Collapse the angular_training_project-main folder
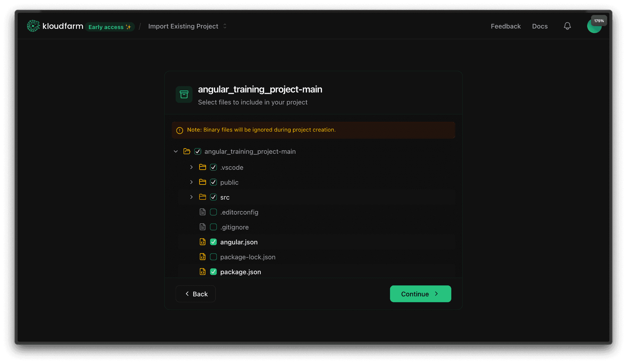The height and width of the screenshot is (364, 627). coord(176,151)
